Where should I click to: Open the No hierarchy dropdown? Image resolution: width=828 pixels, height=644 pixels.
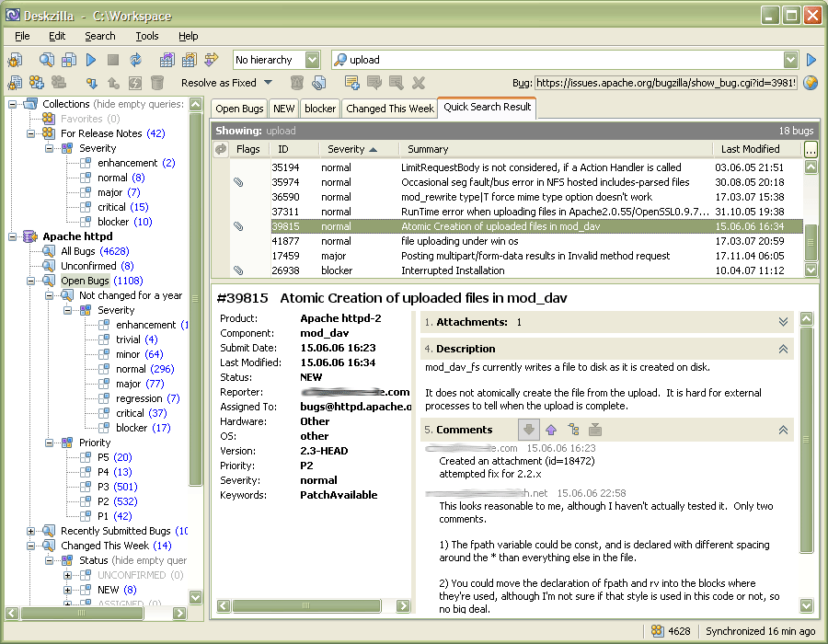point(312,60)
